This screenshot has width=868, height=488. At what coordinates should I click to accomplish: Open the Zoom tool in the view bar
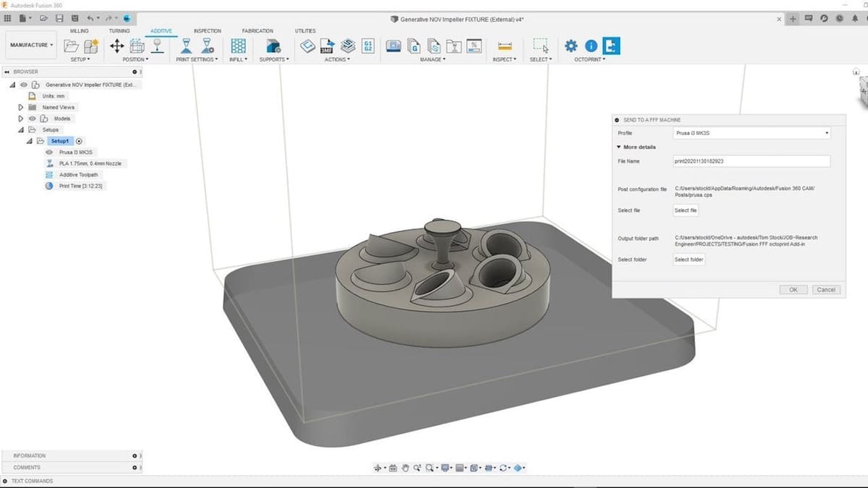pos(418,468)
